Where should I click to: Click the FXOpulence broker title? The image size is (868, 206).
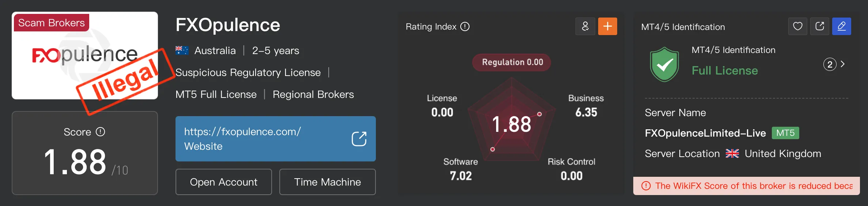click(x=228, y=25)
